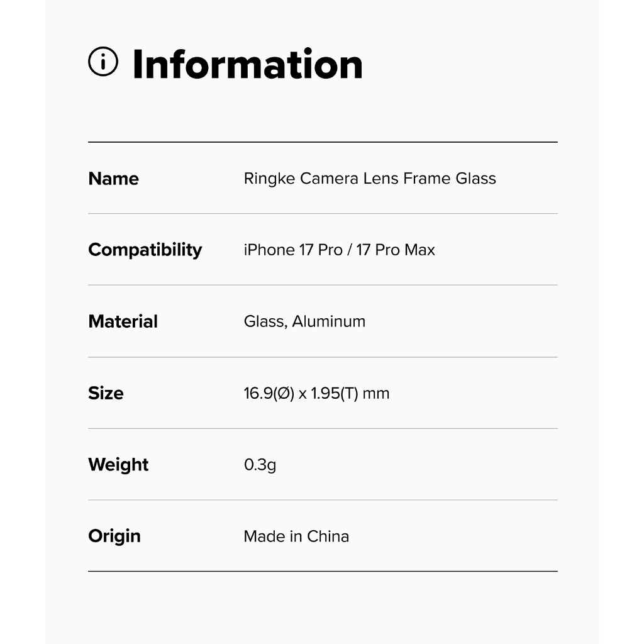Select the Compatibility row label
This screenshot has height=644, width=644.
[145, 250]
